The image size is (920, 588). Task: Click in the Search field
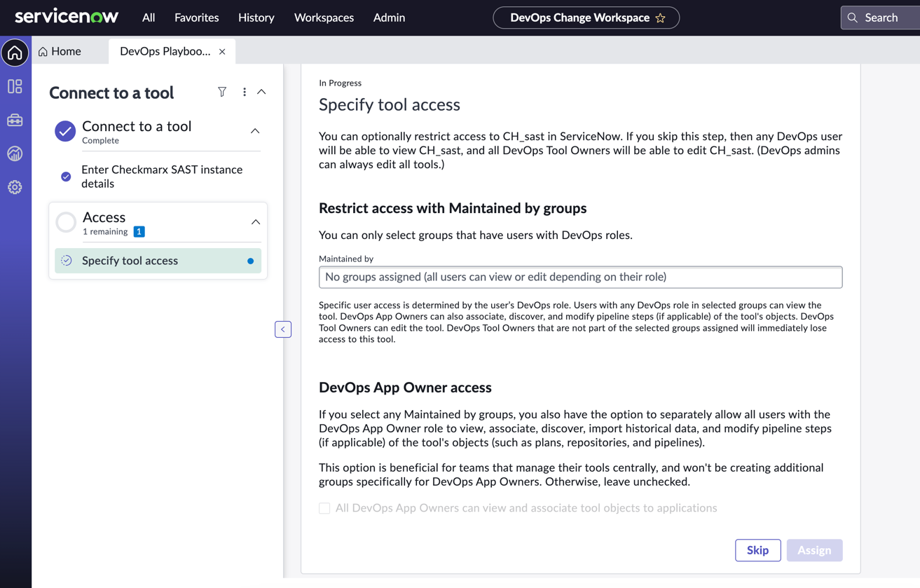click(881, 18)
